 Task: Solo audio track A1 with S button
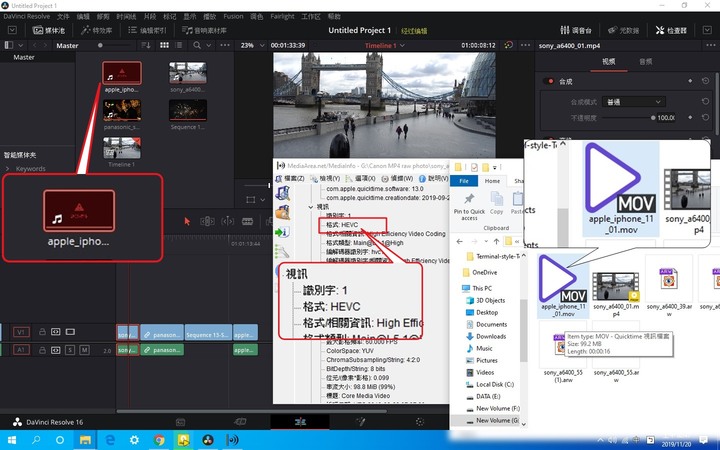pos(70,350)
